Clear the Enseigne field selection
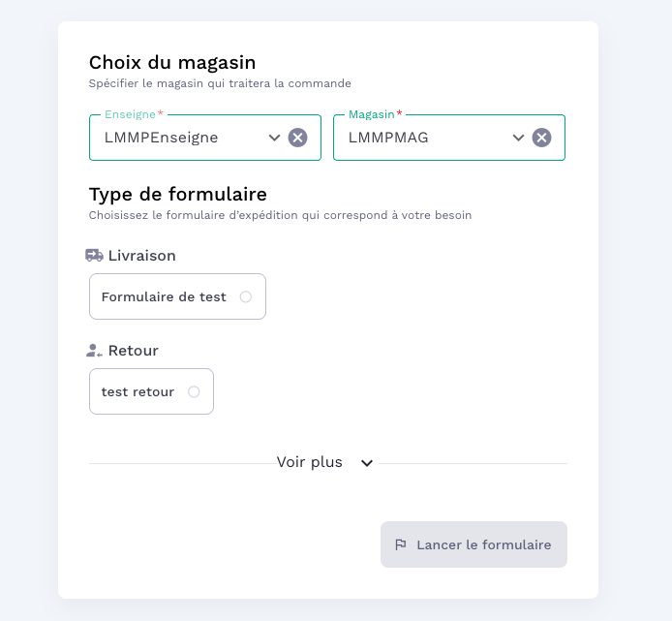672x621 pixels. coord(298,138)
